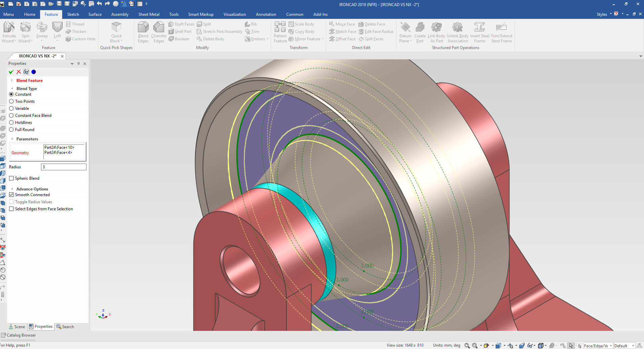Viewport: 644px width, 349px height.
Task: Open the Catalog Browser
Action: [18, 335]
